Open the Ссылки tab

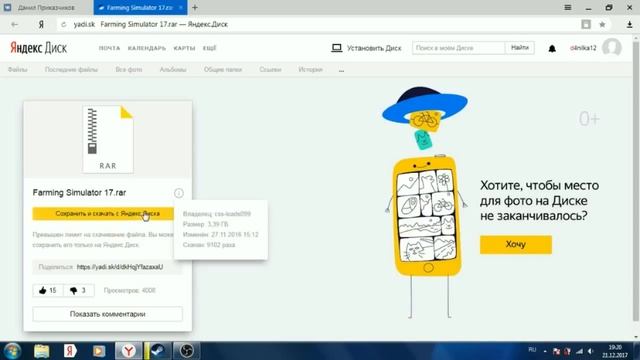click(270, 70)
